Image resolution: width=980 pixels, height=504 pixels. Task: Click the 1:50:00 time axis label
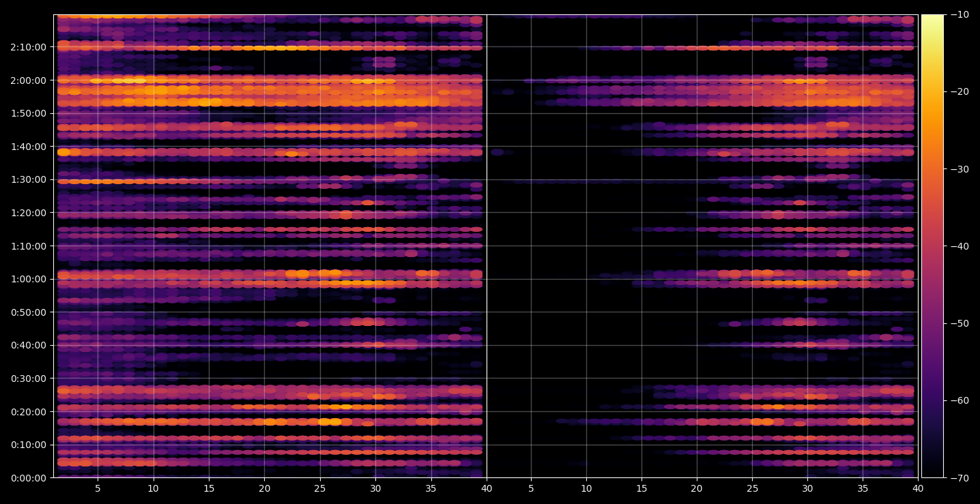tap(29, 113)
